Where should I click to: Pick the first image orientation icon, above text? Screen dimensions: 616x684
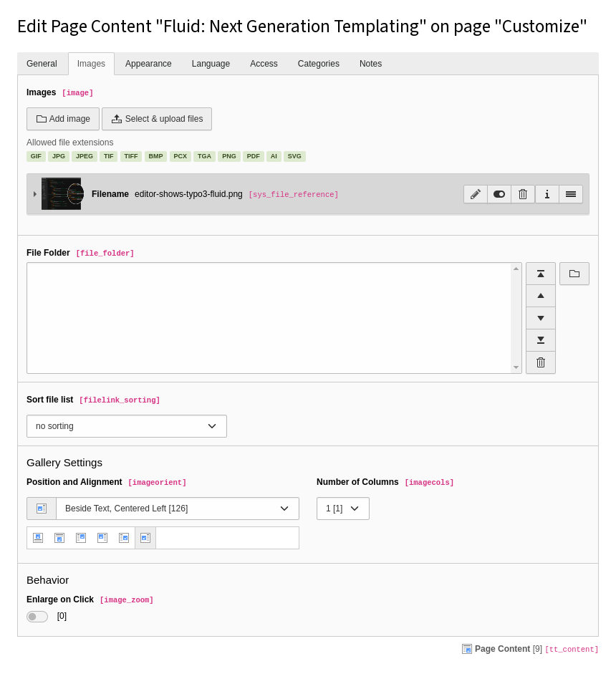pos(38,538)
